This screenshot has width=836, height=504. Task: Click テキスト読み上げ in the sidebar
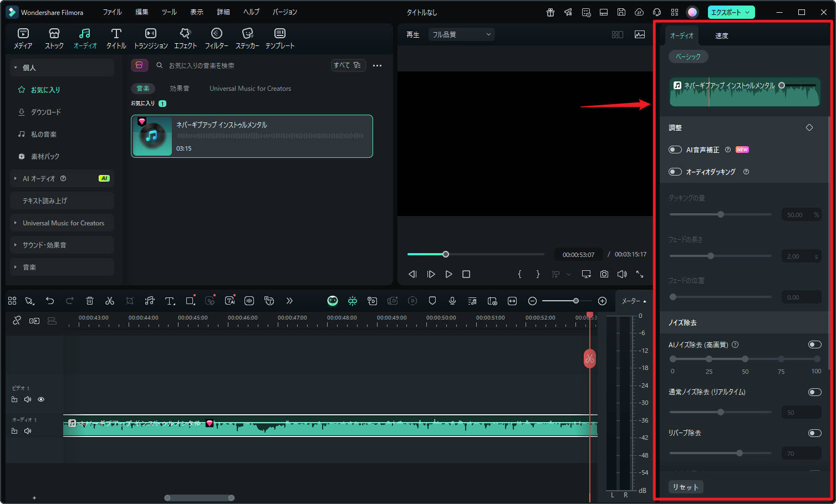pyautogui.click(x=62, y=200)
